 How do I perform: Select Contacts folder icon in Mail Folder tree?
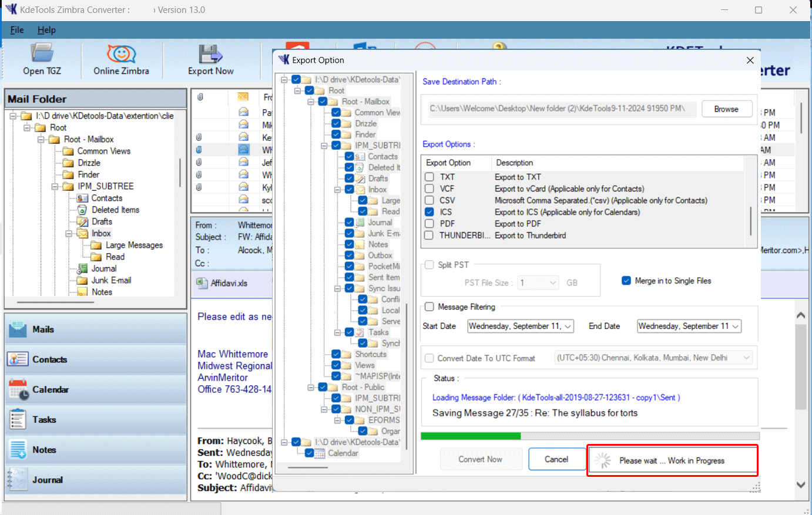coord(82,198)
